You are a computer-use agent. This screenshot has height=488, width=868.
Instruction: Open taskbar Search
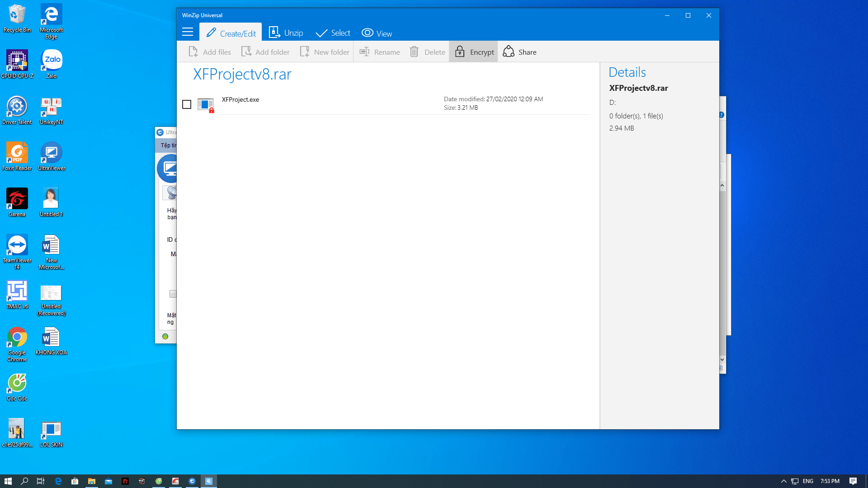coord(25,481)
